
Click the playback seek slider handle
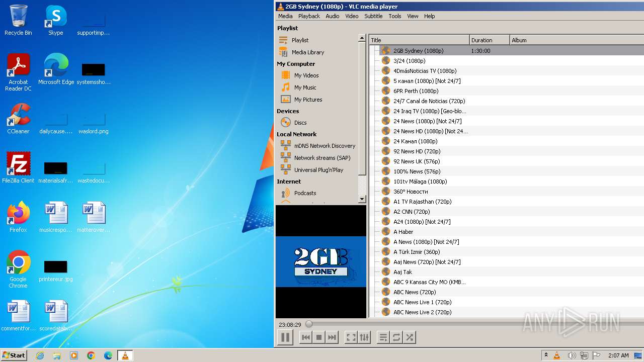[309, 324]
